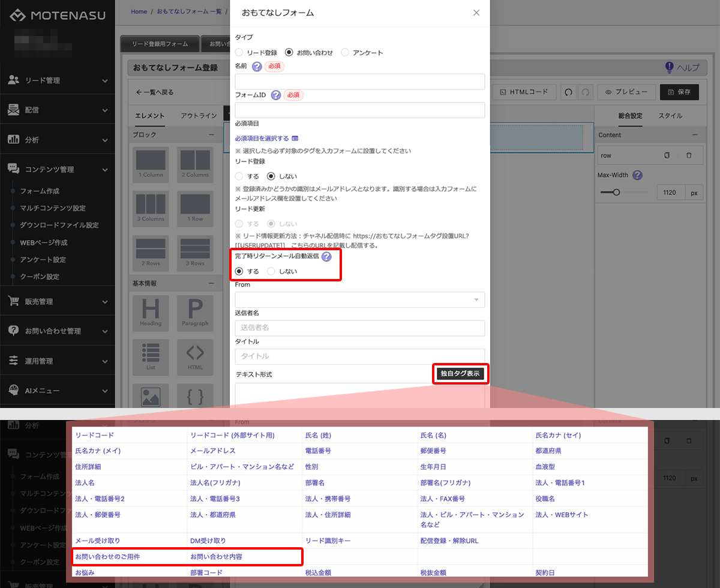This screenshot has height=588, width=720.
Task: Open the アウトライン tab
Action: point(199,116)
